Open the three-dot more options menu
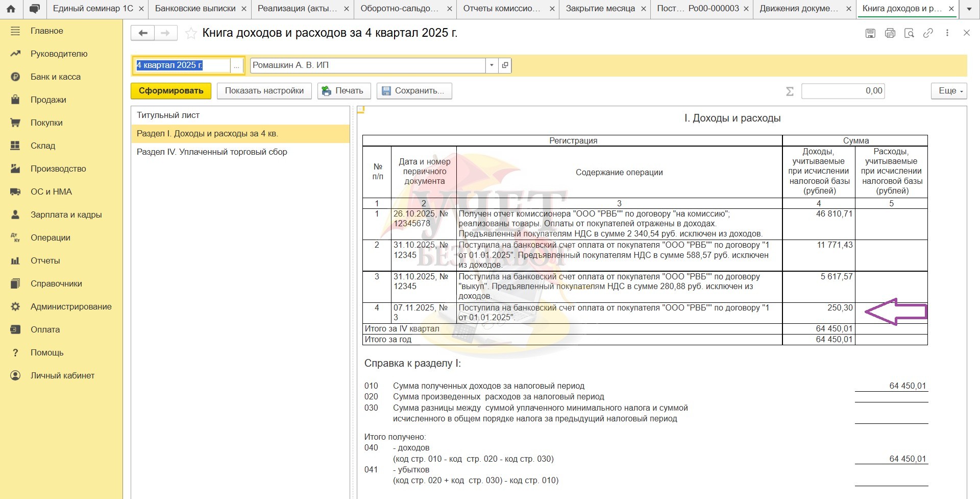The height and width of the screenshot is (499, 980). pos(947,33)
